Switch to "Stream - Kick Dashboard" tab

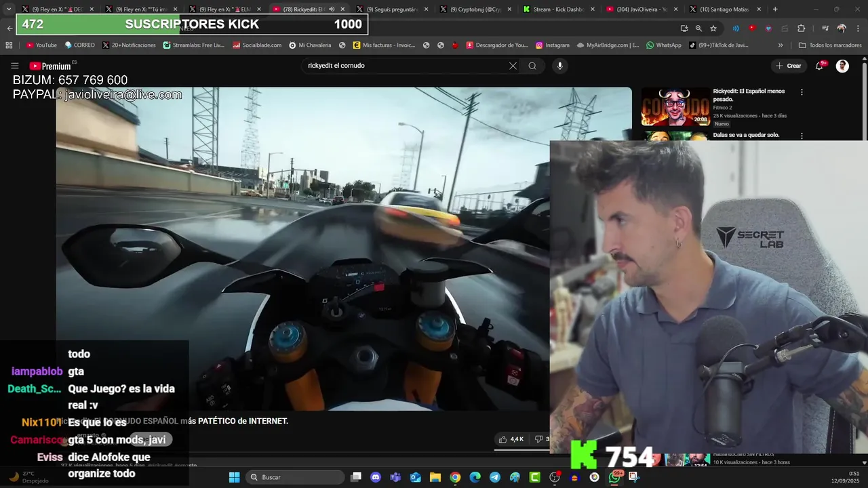554,9
